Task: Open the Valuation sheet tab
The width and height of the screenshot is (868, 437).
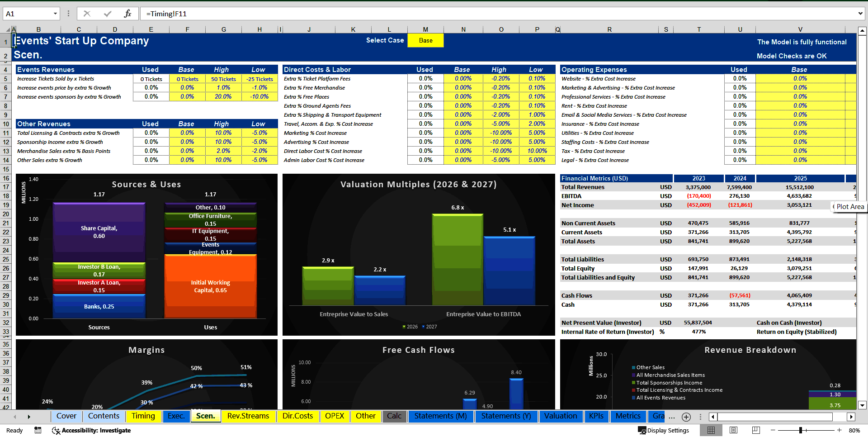Action: tap(561, 416)
